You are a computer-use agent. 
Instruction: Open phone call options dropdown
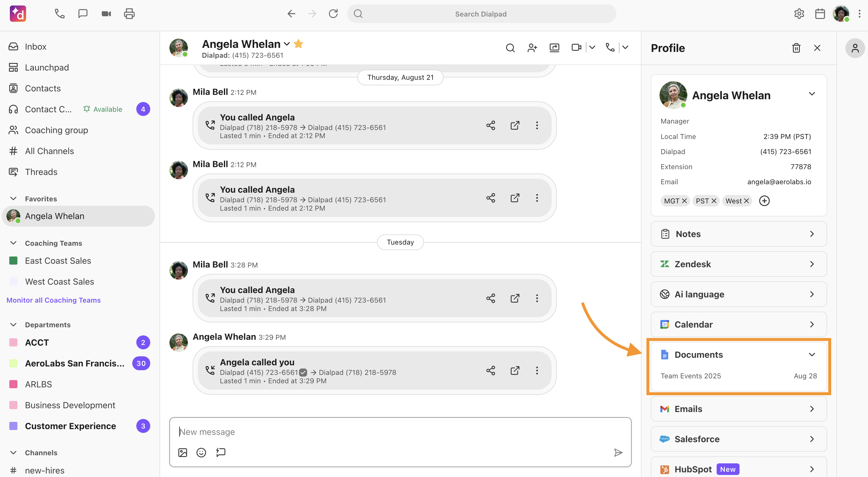(x=625, y=48)
